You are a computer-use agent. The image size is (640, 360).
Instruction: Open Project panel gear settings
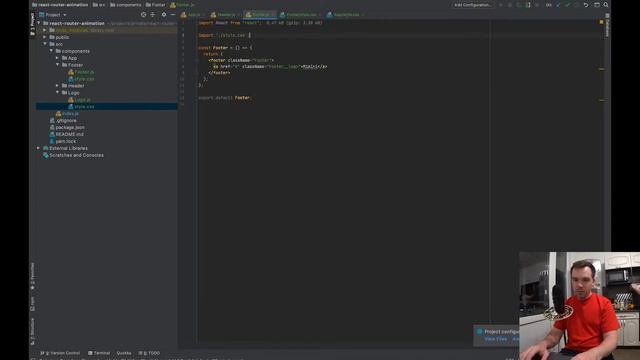click(x=164, y=15)
